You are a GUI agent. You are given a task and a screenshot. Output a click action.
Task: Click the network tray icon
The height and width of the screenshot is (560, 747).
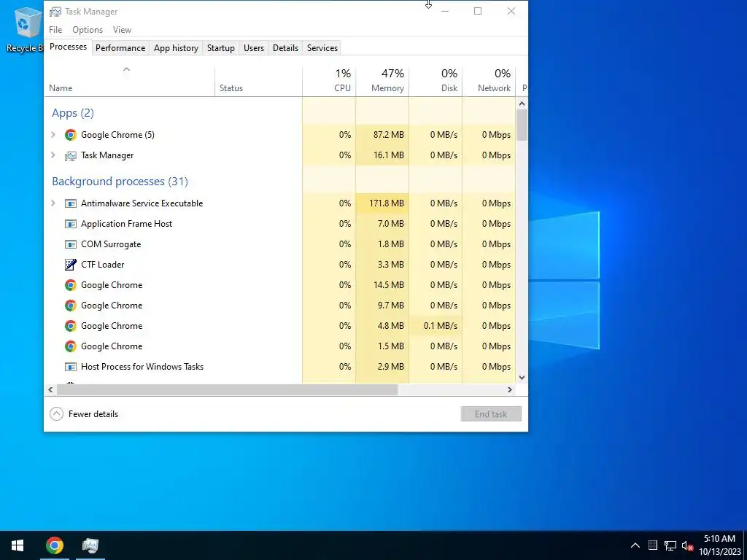[670, 545]
